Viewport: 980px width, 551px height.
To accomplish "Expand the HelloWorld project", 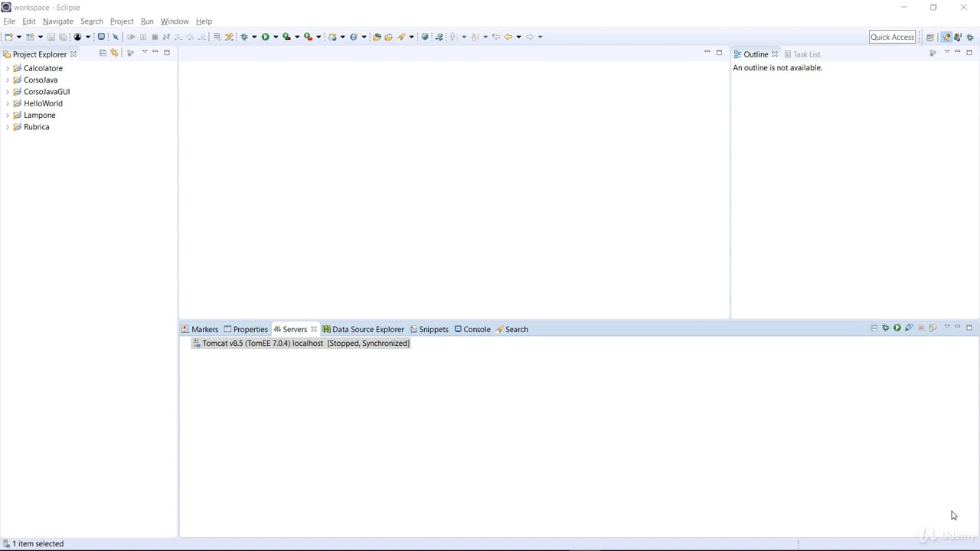I will point(8,103).
